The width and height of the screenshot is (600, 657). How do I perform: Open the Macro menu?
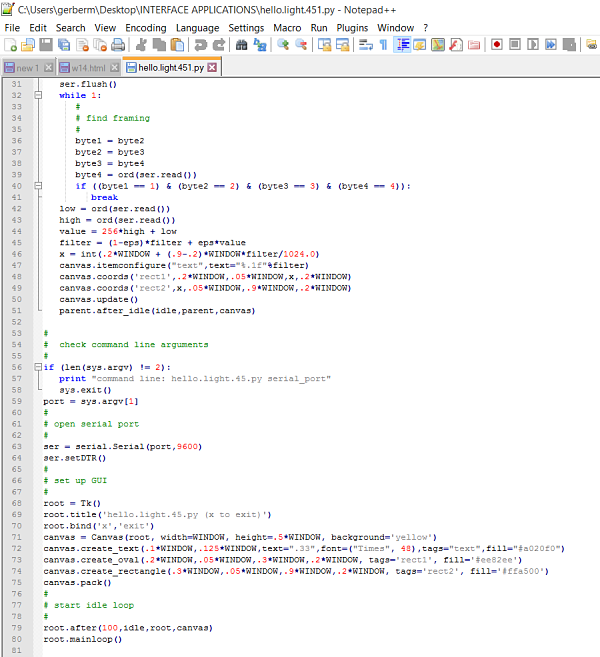tap(287, 28)
